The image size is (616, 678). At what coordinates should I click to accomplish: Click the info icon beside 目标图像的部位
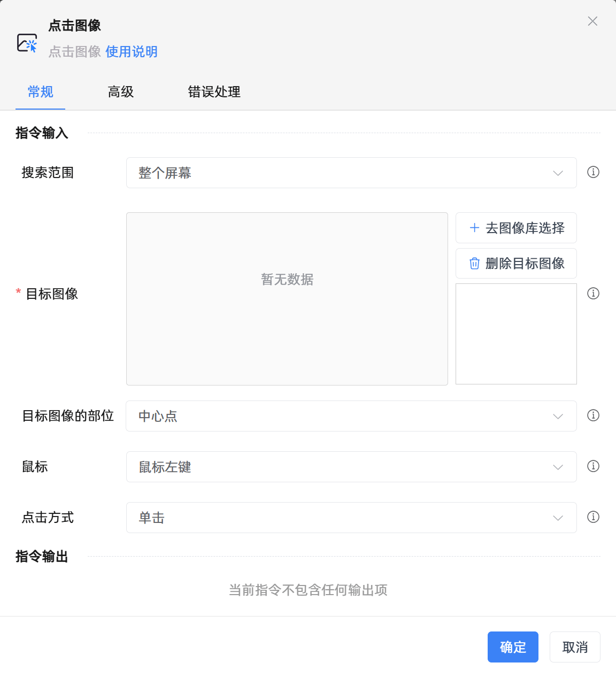[593, 415]
